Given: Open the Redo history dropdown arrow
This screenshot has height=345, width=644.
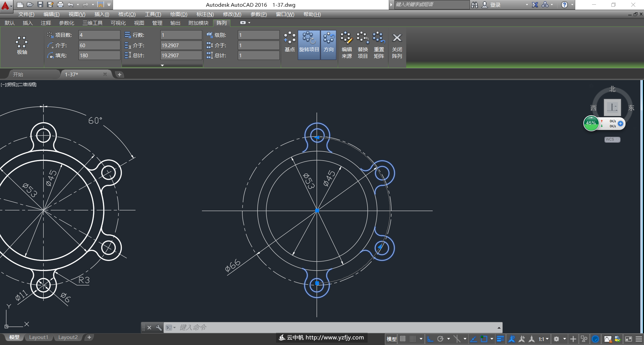Looking at the screenshot, I should [x=93, y=5].
